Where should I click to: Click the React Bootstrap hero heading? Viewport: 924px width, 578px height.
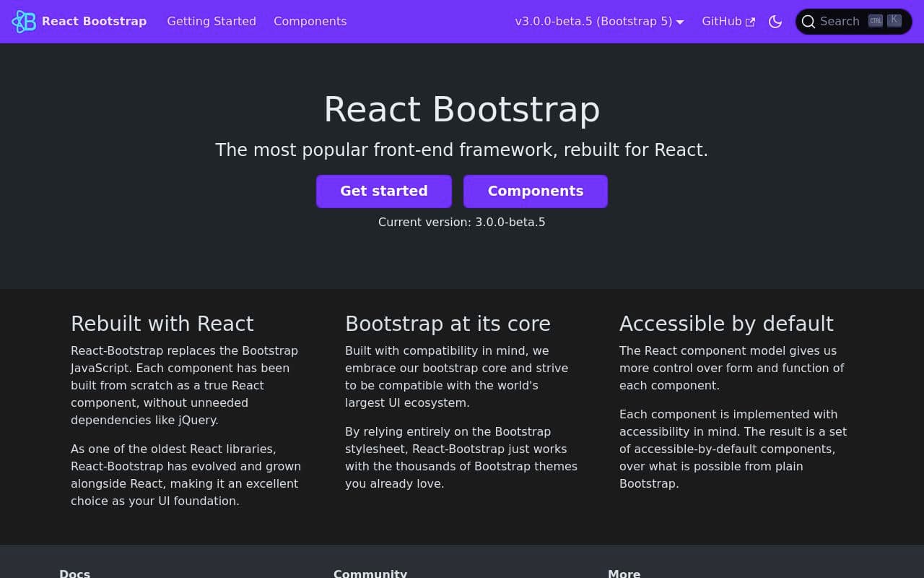coord(462,110)
